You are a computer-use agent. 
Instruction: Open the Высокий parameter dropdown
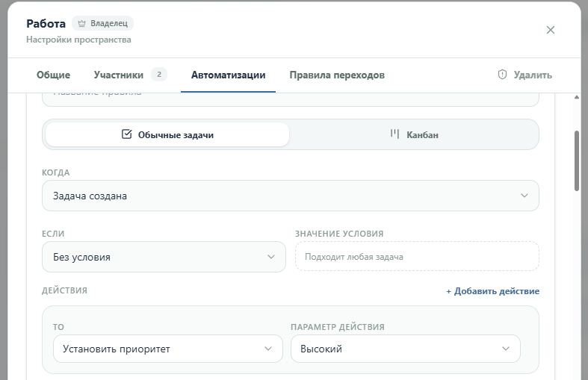[x=406, y=349]
